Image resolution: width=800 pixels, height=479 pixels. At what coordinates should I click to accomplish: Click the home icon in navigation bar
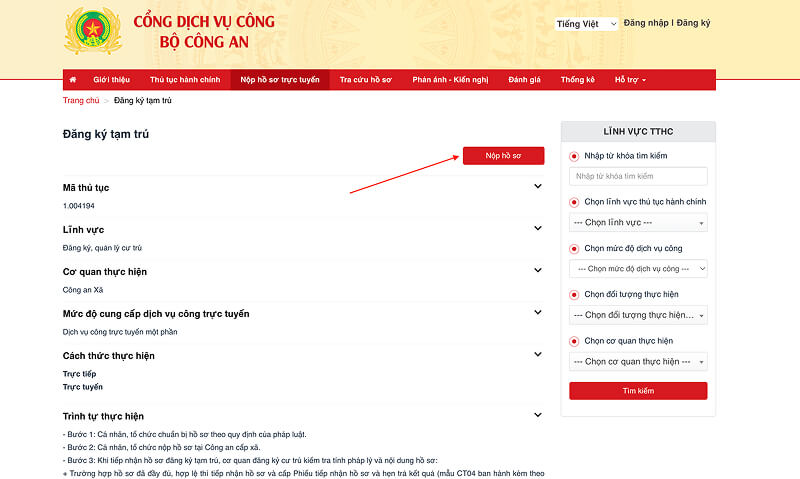[x=73, y=79]
